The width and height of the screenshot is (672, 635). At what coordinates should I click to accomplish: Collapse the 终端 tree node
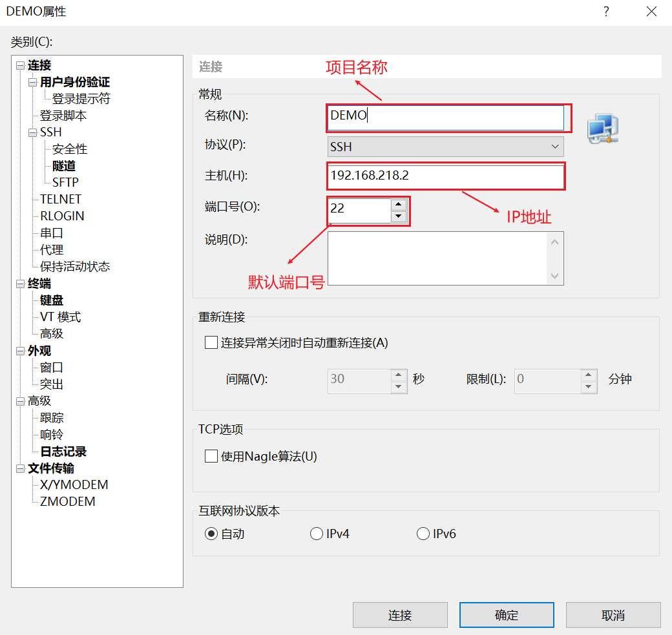[20, 284]
